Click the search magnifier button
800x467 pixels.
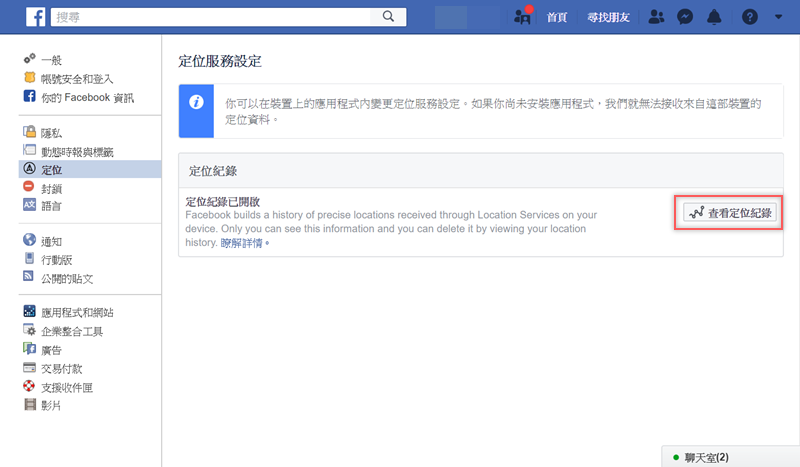(388, 17)
